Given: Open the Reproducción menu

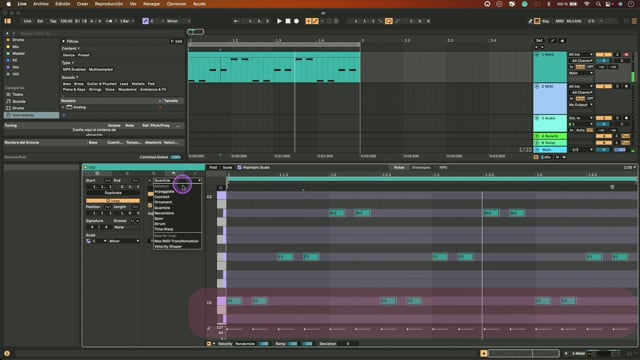Looking at the screenshot, I should [109, 4].
